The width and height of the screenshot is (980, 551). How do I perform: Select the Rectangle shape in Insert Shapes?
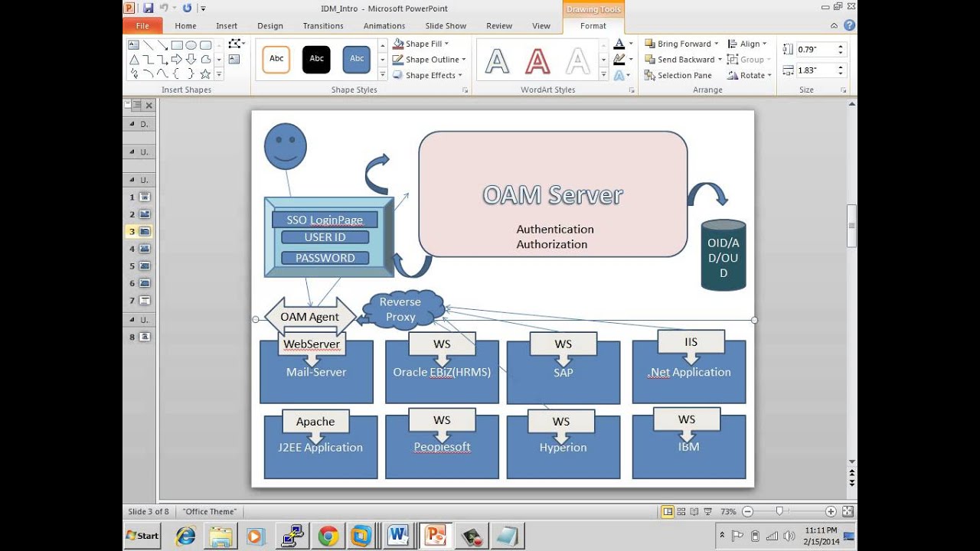[x=177, y=45]
